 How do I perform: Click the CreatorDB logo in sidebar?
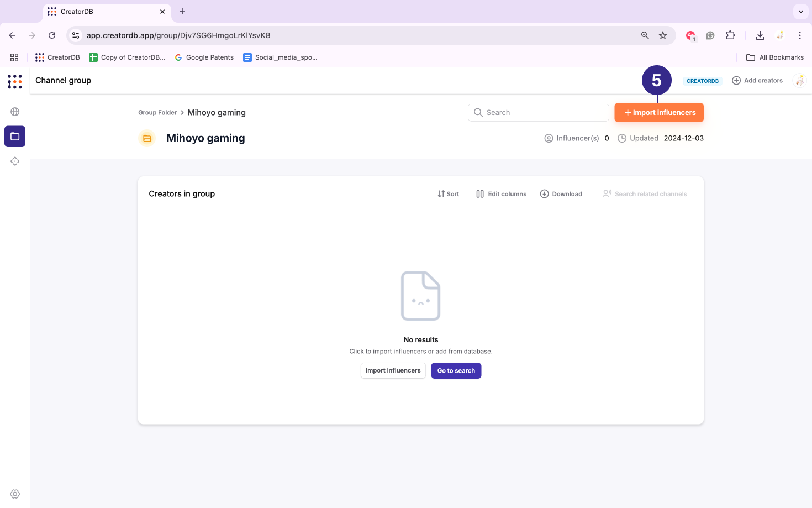click(15, 82)
